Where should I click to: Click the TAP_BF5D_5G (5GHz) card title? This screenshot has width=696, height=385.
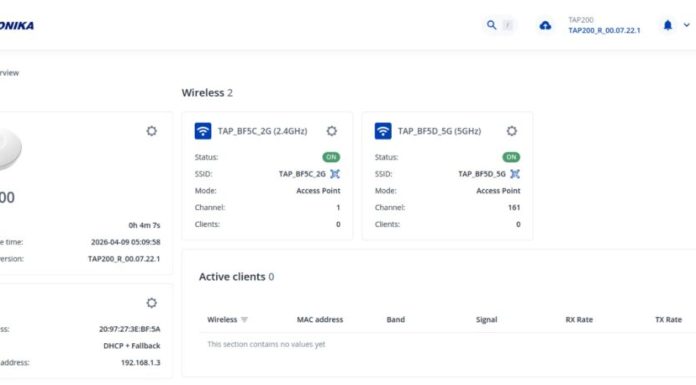coord(439,131)
